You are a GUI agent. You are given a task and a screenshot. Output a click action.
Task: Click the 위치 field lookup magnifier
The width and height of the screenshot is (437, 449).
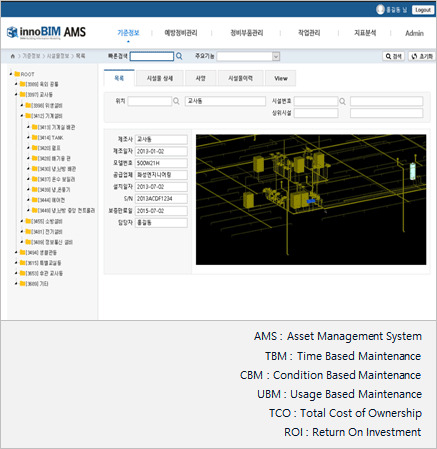pos(176,101)
